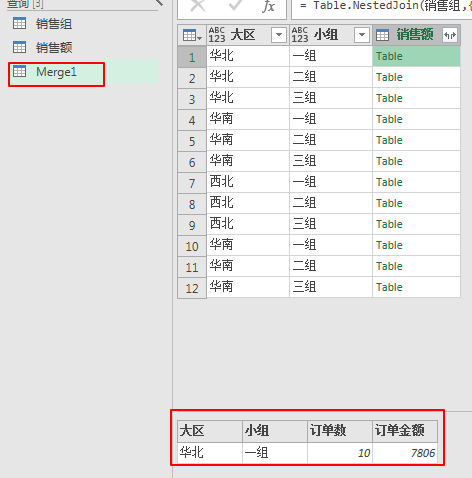Select row number 1 header
This screenshot has height=478, width=472.
tap(192, 57)
